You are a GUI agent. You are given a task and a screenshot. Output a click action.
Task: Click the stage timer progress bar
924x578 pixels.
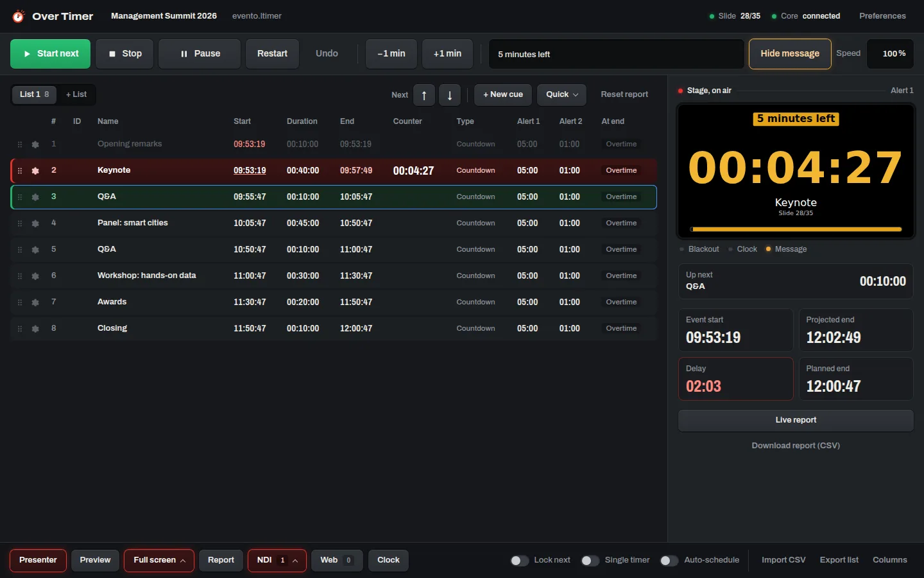[x=796, y=229]
